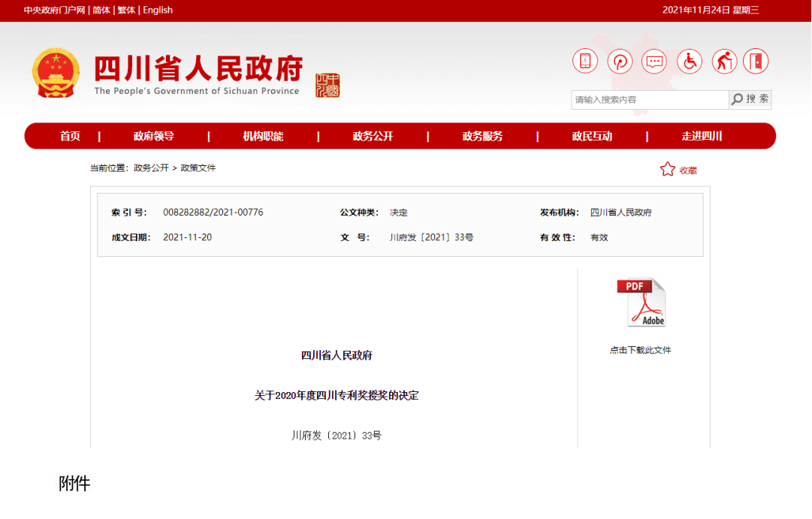Click the national emblem logo

(56, 73)
